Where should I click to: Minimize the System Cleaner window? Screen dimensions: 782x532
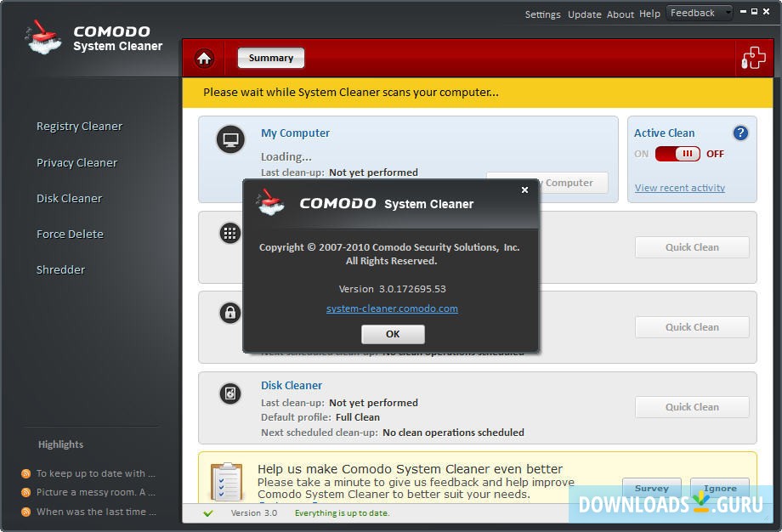[x=743, y=11]
